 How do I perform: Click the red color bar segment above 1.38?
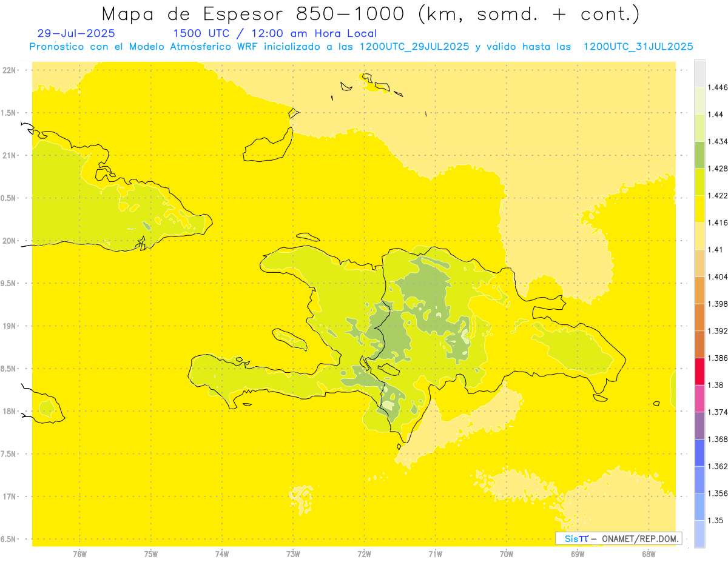[x=699, y=371]
